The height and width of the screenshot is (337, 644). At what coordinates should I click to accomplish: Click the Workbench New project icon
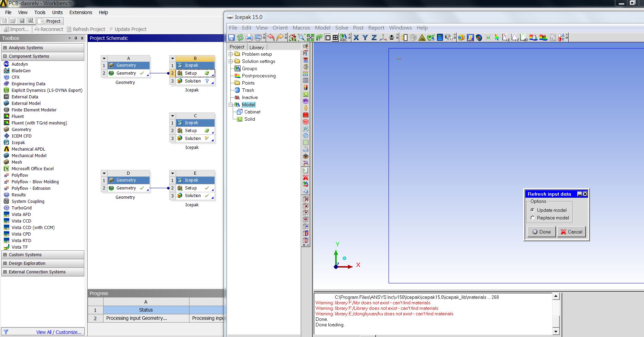pyautogui.click(x=4, y=21)
